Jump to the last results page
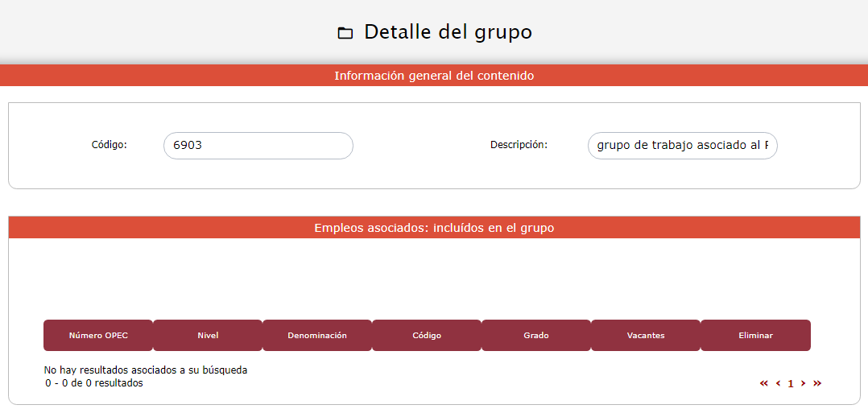 (817, 384)
